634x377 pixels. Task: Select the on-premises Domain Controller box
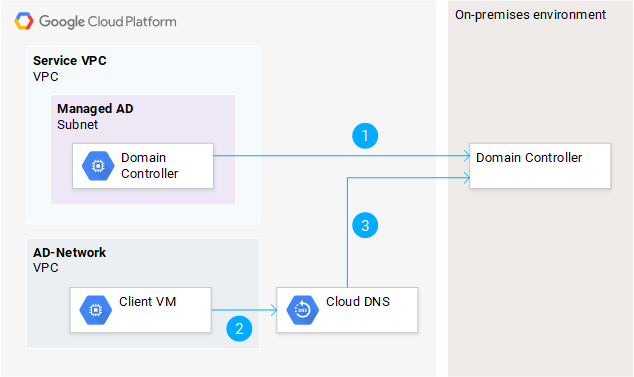pyautogui.click(x=540, y=166)
